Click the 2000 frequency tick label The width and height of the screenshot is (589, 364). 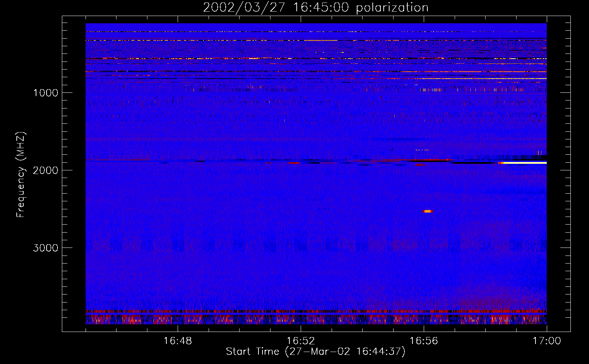pos(46,170)
